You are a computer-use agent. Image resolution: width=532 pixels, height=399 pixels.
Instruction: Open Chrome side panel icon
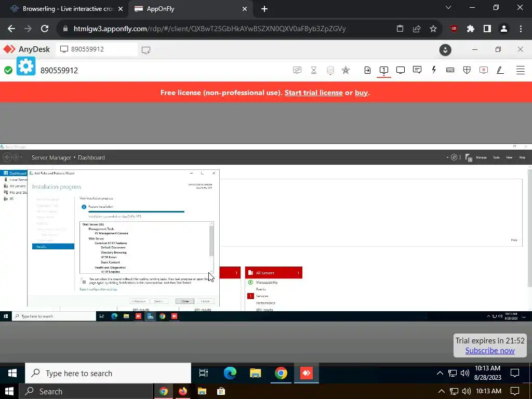point(487,29)
